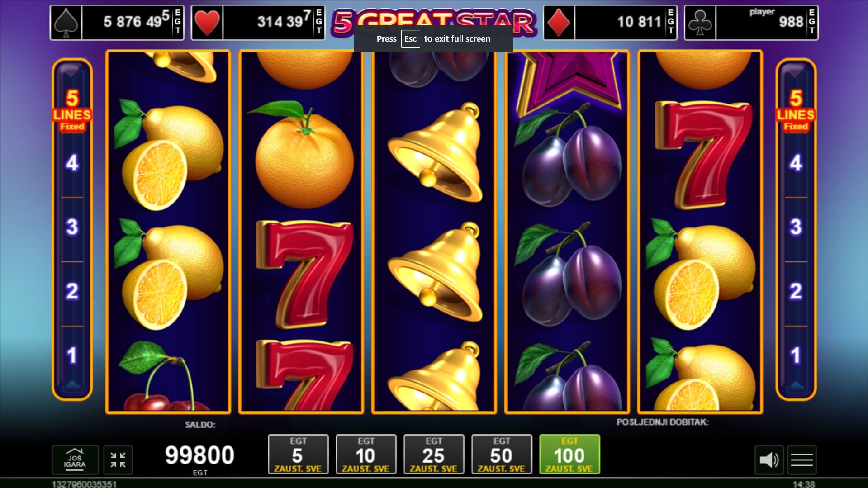Choose the 25 bet option
The image size is (868, 488).
coord(434,454)
